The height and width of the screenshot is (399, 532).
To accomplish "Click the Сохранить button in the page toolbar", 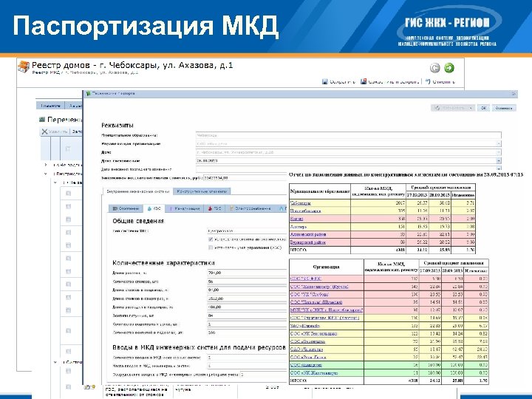I will 338,81.
